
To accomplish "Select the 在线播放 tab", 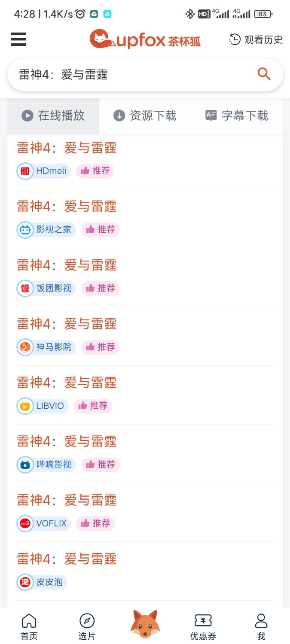I will point(53,115).
